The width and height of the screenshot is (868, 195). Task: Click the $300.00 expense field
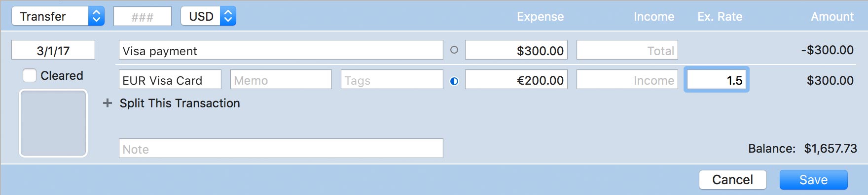[x=516, y=50]
